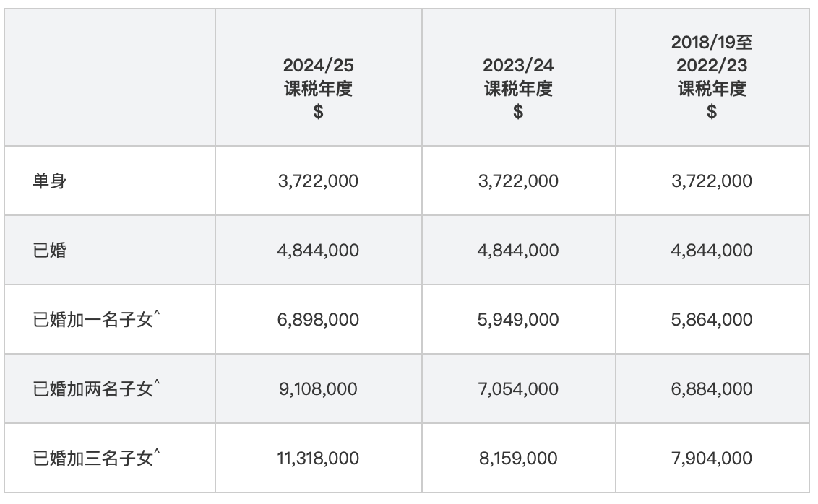Click the 2018/19至2022/23 课税年度 header
This screenshot has width=818, height=504.
712,77
